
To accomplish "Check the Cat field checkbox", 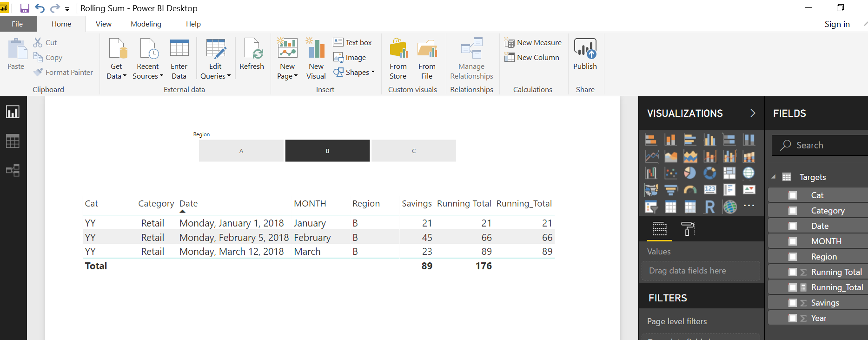I will coord(793,195).
